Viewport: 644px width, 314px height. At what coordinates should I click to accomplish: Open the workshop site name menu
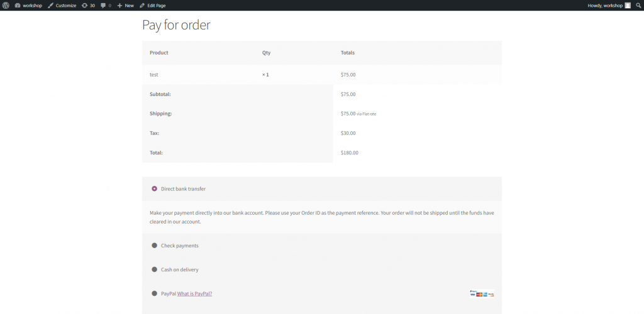[x=28, y=5]
